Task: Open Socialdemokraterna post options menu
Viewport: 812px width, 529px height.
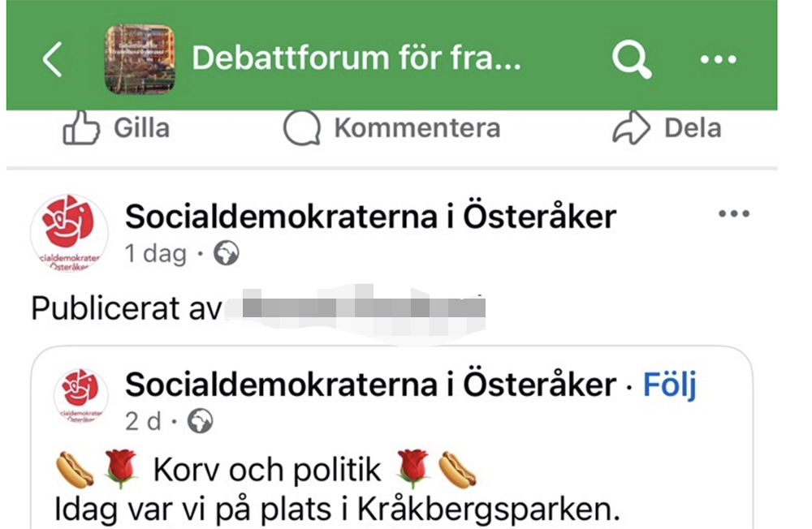Action: (x=733, y=214)
